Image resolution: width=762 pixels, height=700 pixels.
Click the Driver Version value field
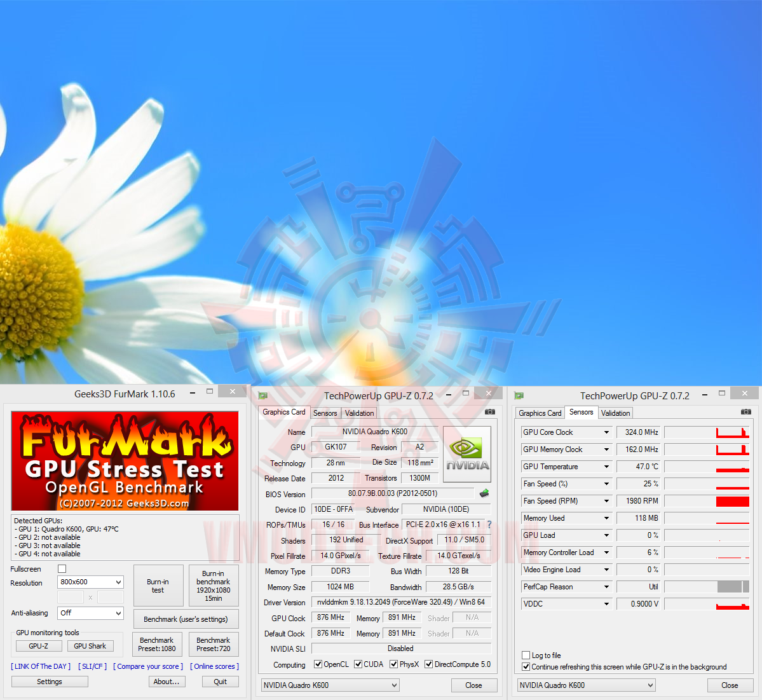click(x=402, y=602)
